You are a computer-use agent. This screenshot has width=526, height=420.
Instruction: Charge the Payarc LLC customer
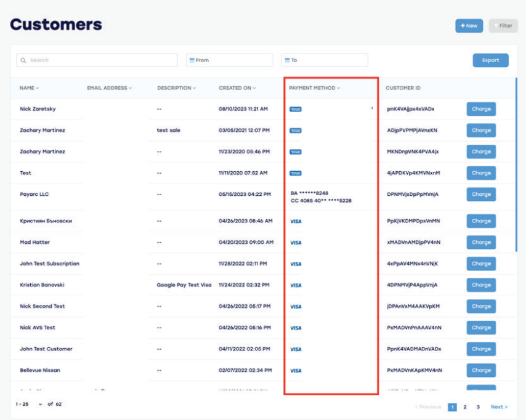[481, 194]
